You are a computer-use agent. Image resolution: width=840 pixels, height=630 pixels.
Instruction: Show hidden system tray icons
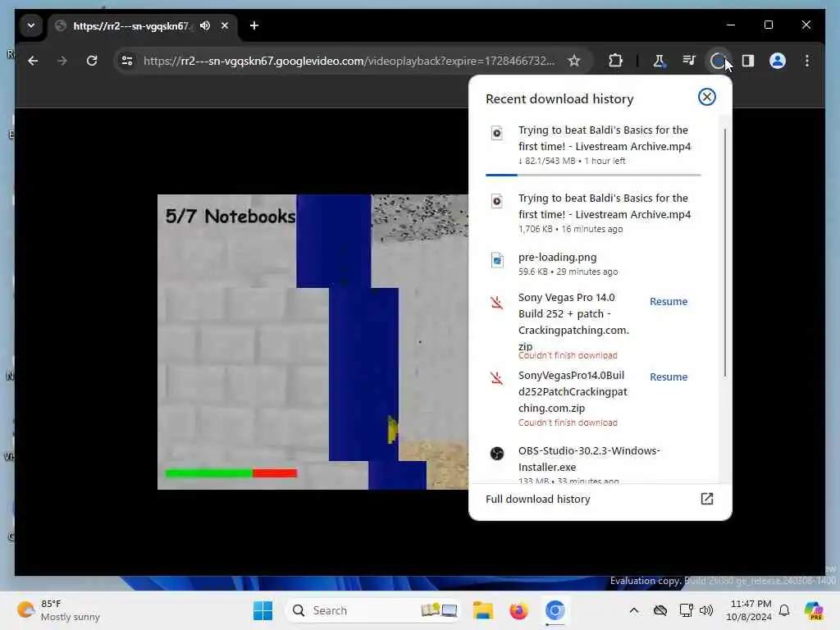tap(634, 610)
